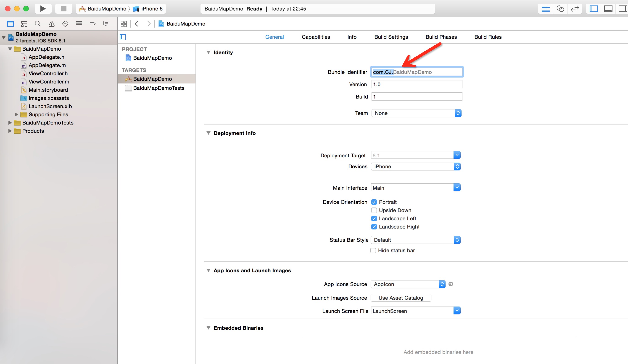Show the Assistant editor
628x364 pixels.
pos(560,9)
